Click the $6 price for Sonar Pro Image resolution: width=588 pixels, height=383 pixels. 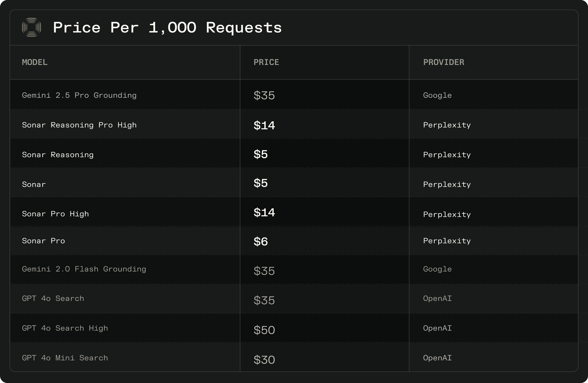(x=261, y=241)
